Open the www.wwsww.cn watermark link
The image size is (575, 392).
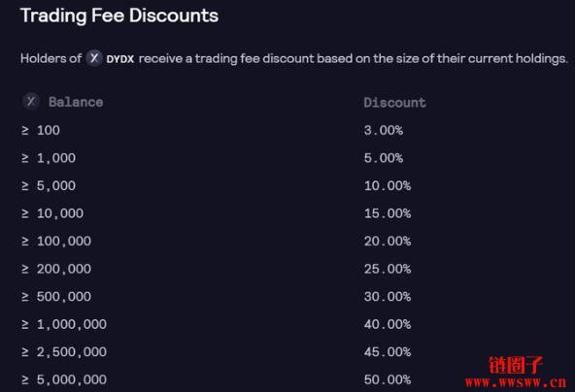click(x=516, y=383)
